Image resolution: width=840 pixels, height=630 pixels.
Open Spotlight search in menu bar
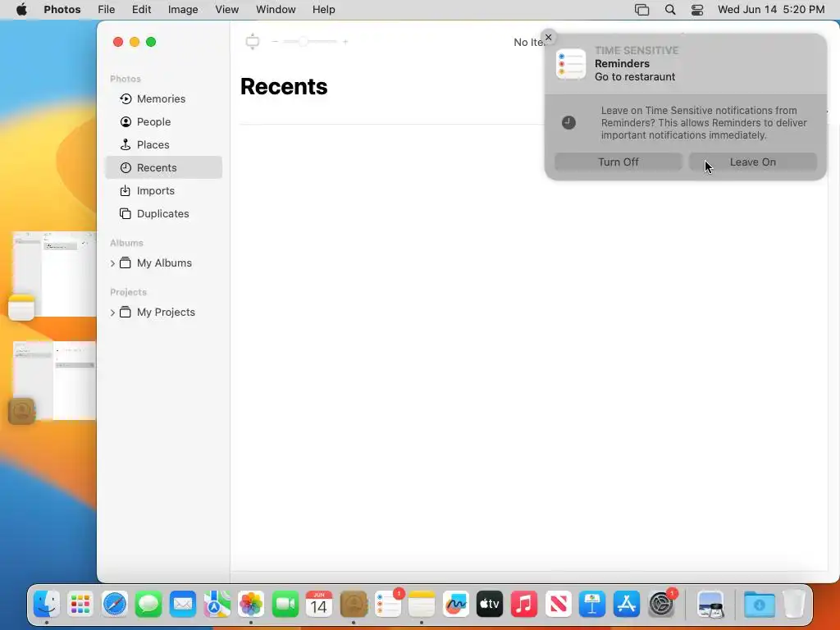[x=669, y=10]
